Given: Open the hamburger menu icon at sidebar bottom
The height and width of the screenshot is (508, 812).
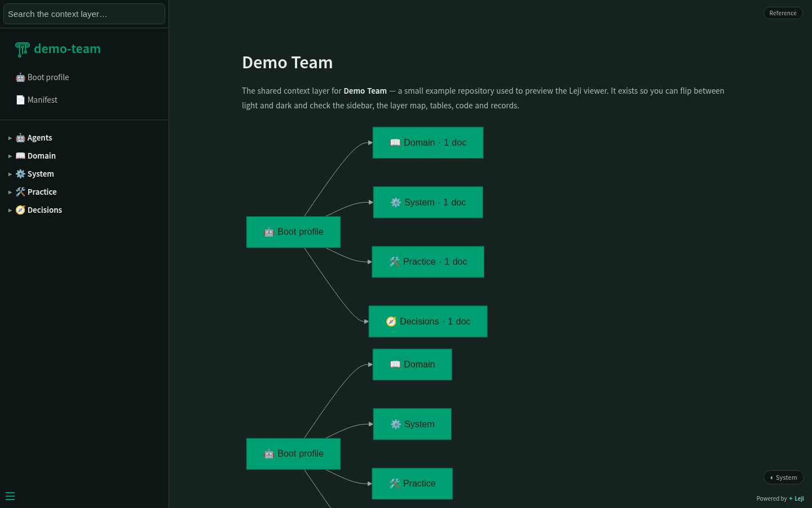Looking at the screenshot, I should click(x=10, y=496).
